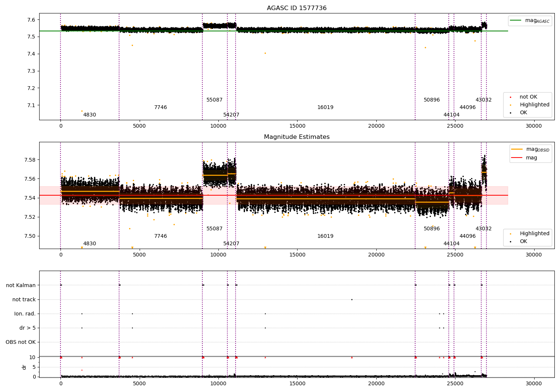
Task: Click OBSID label 7746 in Magnitude Estimates plot
Action: (161, 236)
